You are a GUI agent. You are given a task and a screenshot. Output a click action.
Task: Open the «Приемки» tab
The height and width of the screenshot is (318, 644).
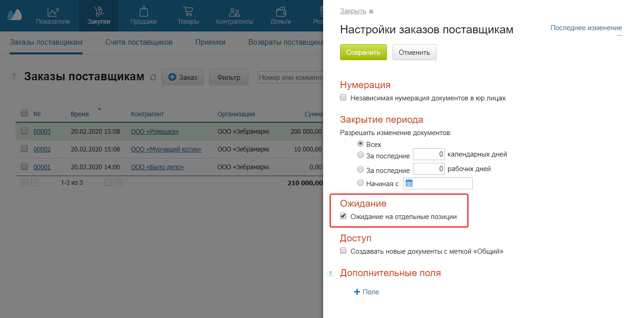coord(210,42)
